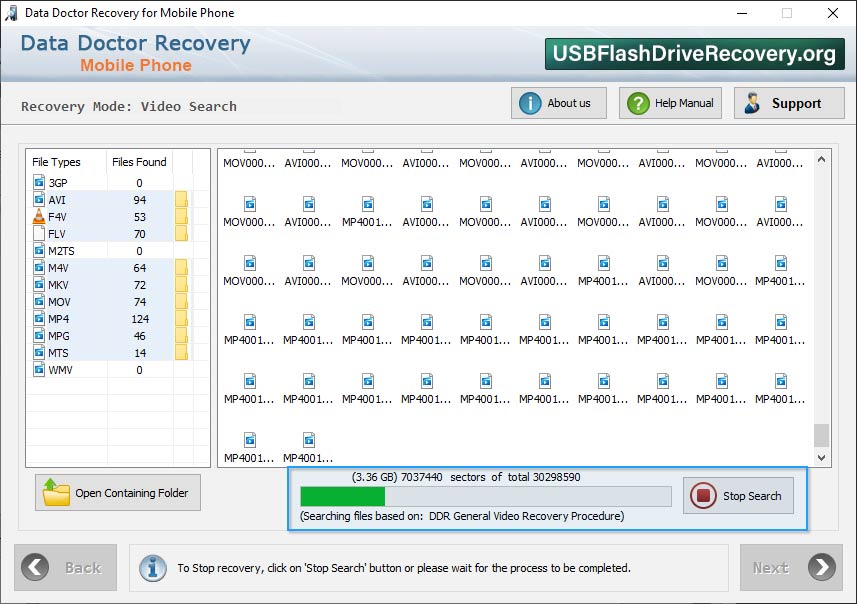Click the count 64 in M4V row
The width and height of the screenshot is (857, 604).
click(139, 268)
